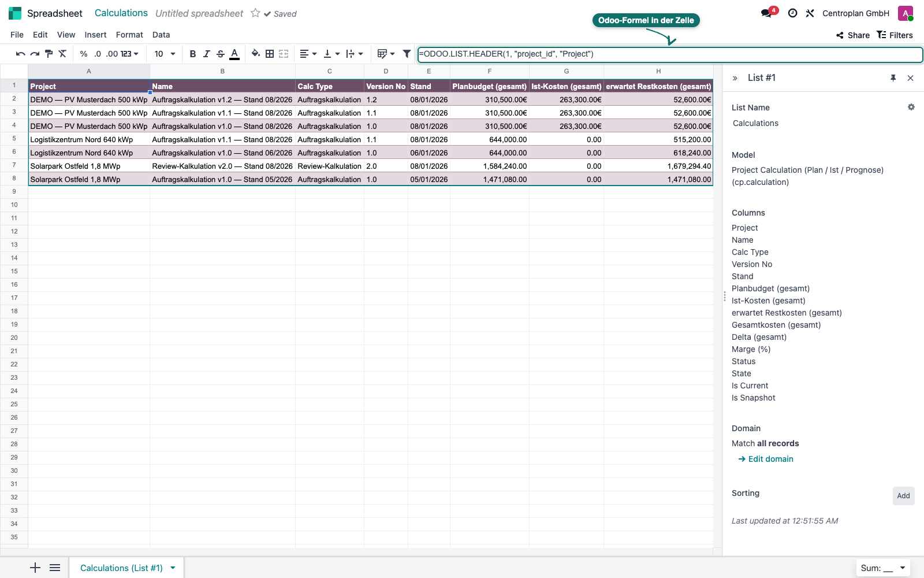The height and width of the screenshot is (578, 924).
Task: Select the Review-Kalkulation Calc Type cell
Action: tap(330, 166)
